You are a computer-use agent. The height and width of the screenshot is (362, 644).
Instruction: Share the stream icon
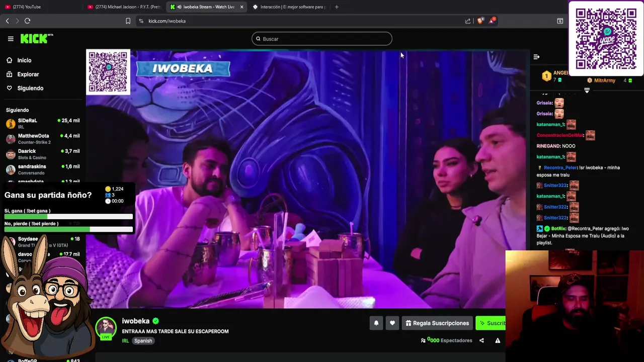[x=481, y=340]
